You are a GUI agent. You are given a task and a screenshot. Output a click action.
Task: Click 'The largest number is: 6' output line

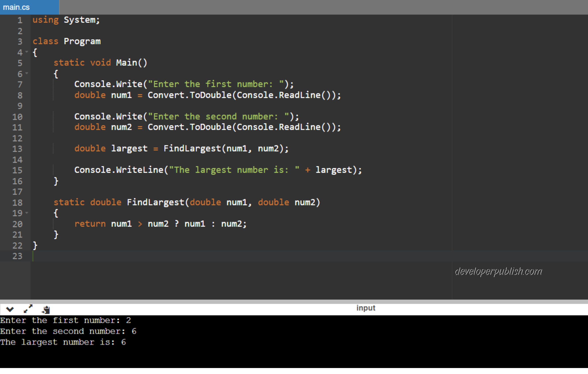63,342
